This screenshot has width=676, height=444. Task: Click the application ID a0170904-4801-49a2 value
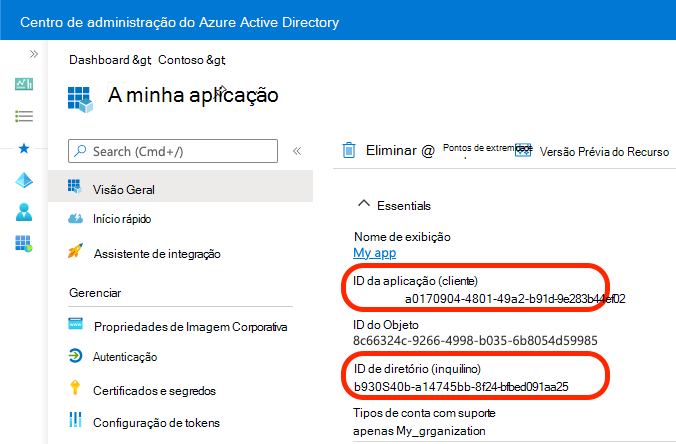(515, 299)
